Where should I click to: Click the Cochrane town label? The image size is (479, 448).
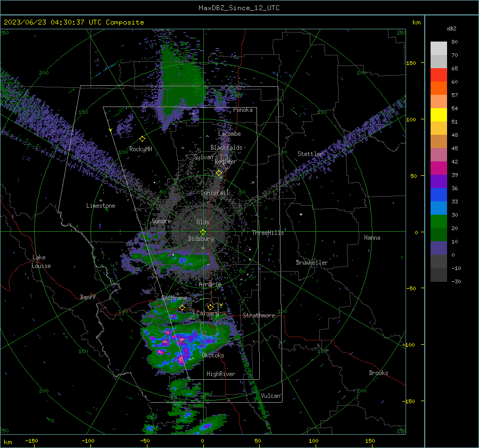[174, 298]
